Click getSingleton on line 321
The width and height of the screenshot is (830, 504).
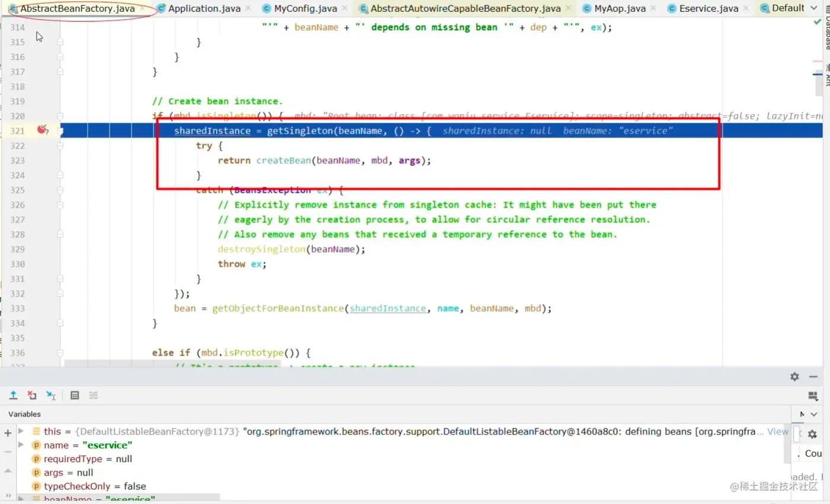tap(300, 131)
